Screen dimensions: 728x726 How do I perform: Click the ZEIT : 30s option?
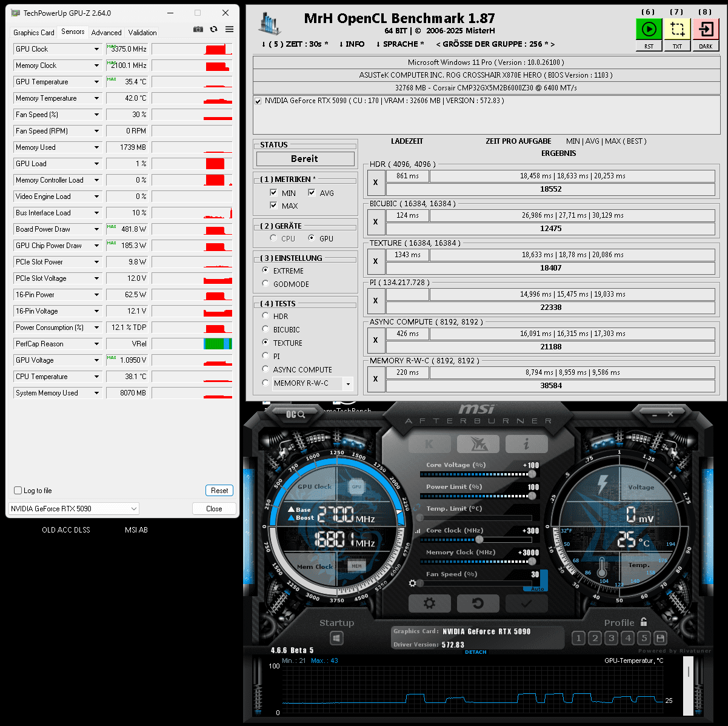point(295,44)
